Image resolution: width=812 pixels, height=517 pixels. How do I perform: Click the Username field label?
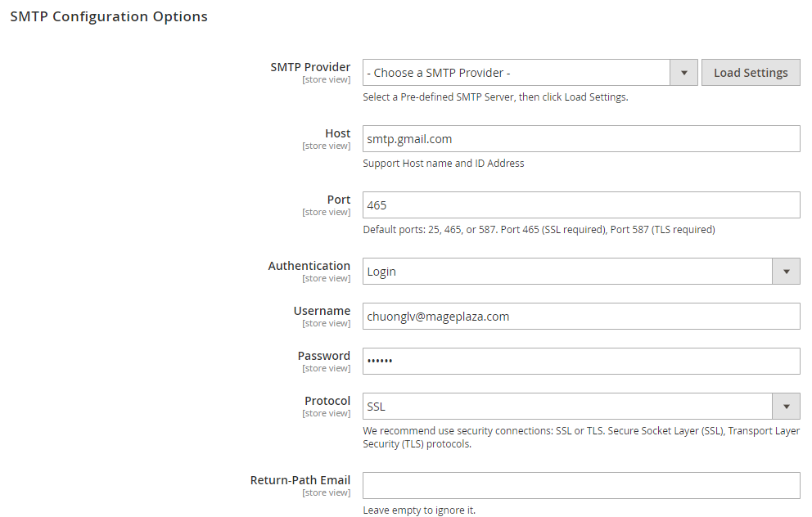coord(322,311)
